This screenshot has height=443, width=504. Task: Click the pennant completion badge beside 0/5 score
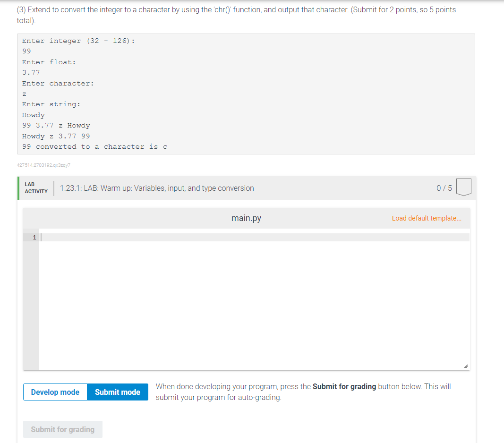click(x=463, y=187)
